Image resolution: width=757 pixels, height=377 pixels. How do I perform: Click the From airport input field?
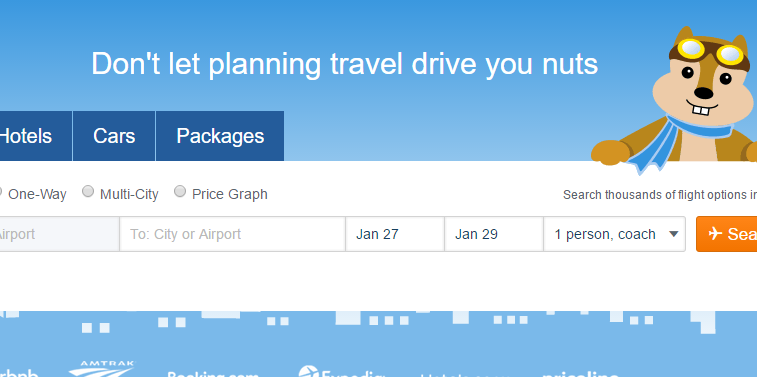59,234
